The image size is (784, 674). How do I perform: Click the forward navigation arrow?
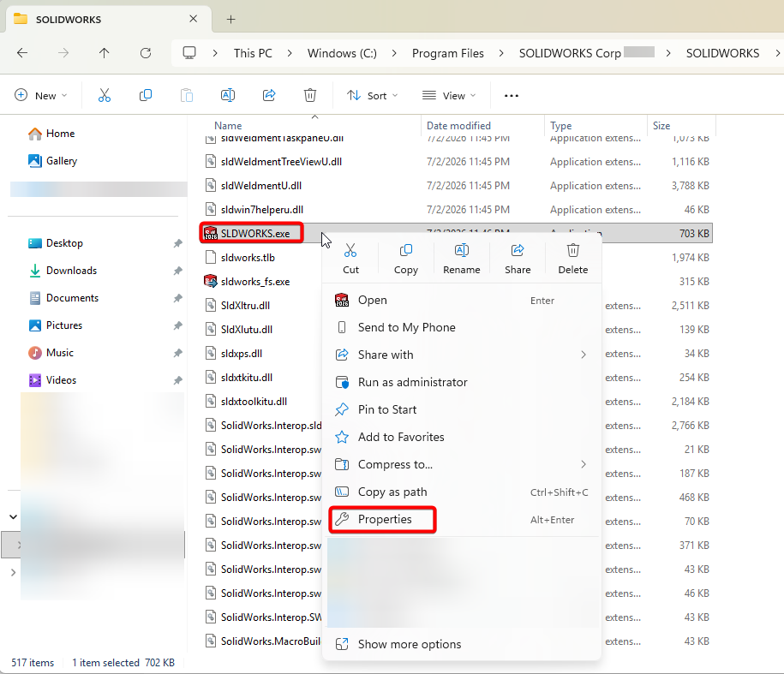63,53
